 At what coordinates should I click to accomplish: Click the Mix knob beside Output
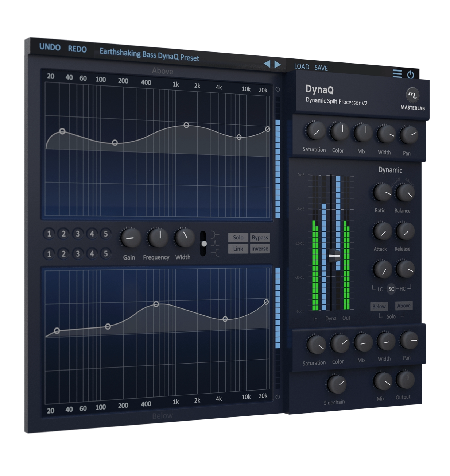point(382,381)
